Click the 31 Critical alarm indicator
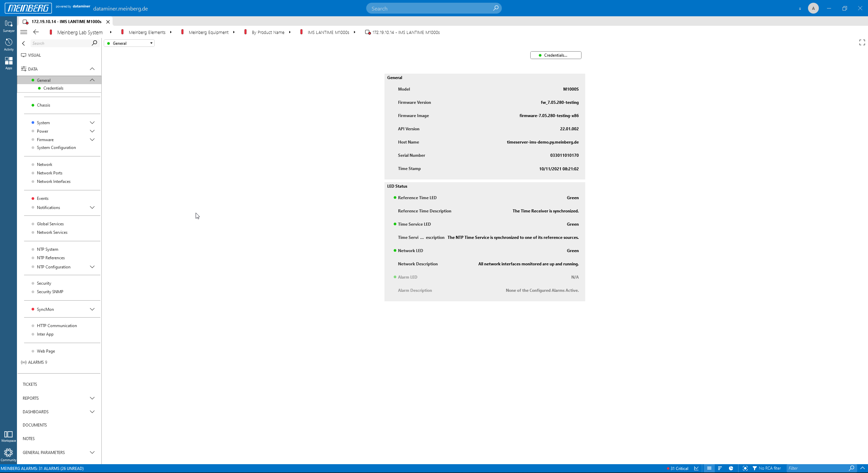Image resolution: width=868 pixels, height=473 pixels. coord(678,468)
